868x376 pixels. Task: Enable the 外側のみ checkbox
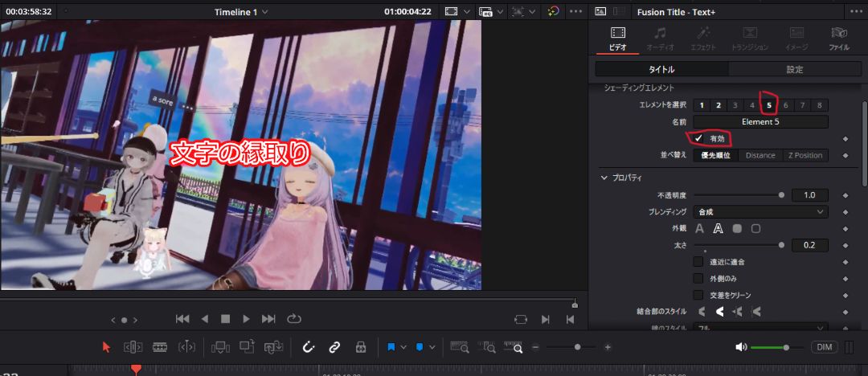(698, 278)
